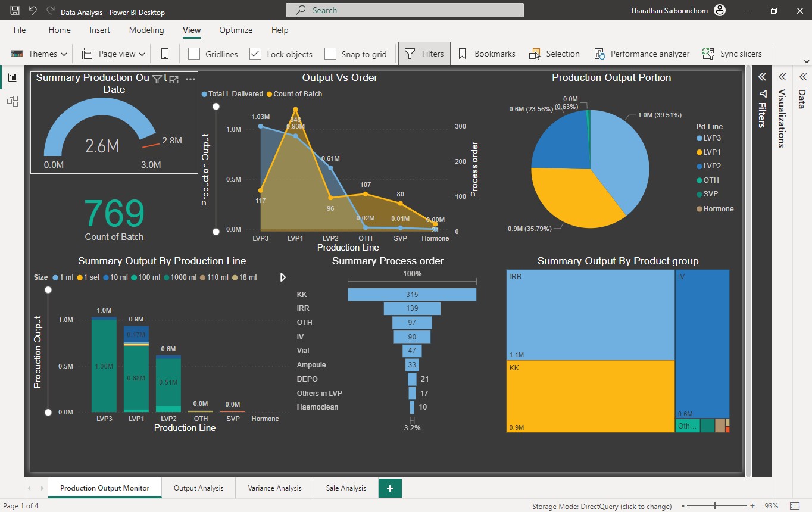Image resolution: width=812 pixels, height=512 pixels.
Task: Click Count of Batch legend entry
Action: tap(294, 94)
